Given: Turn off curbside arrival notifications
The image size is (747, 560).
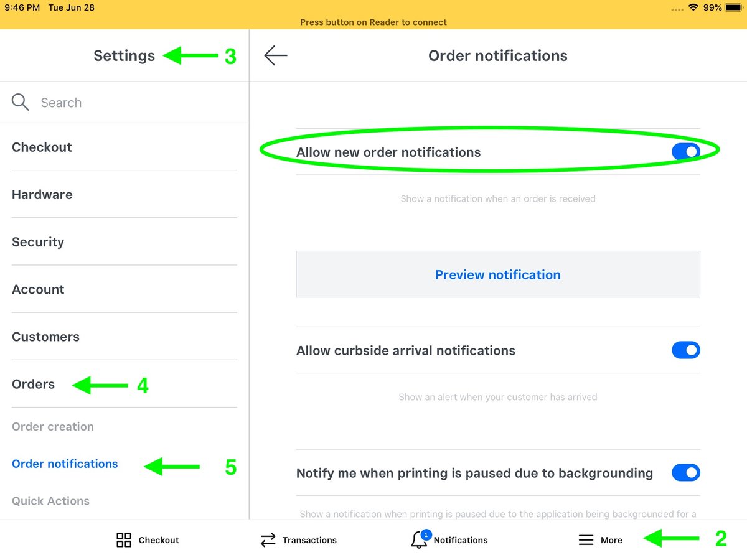Looking at the screenshot, I should coord(686,350).
